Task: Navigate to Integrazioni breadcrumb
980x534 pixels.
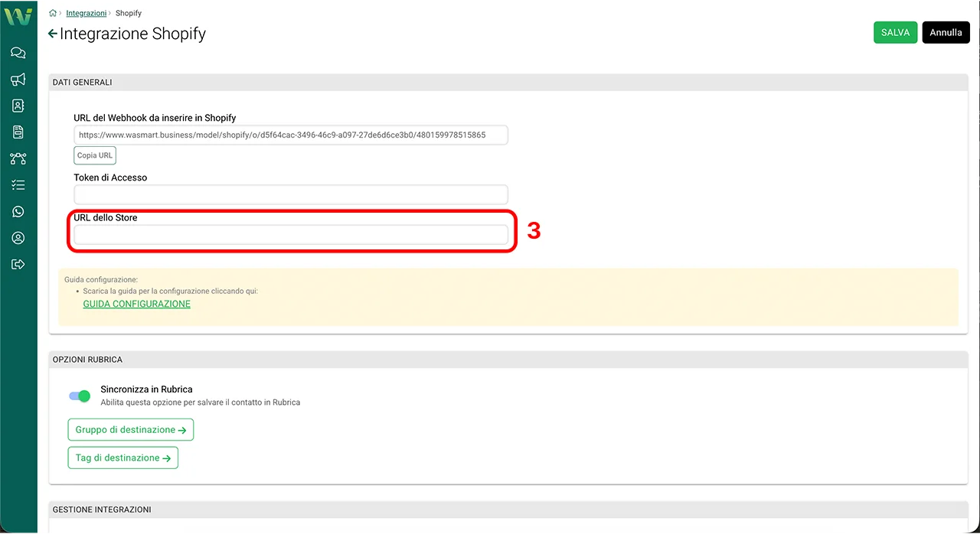Action: click(x=86, y=13)
